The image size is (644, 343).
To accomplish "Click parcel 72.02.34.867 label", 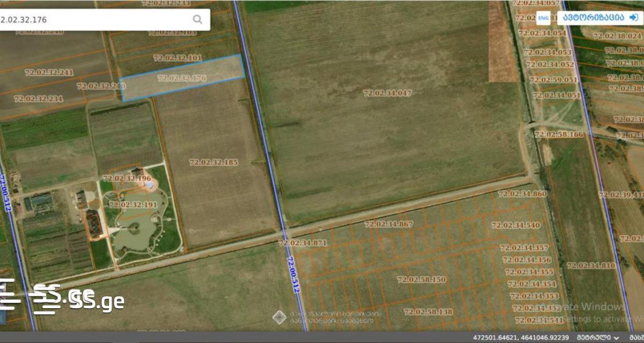I will click(x=388, y=224).
